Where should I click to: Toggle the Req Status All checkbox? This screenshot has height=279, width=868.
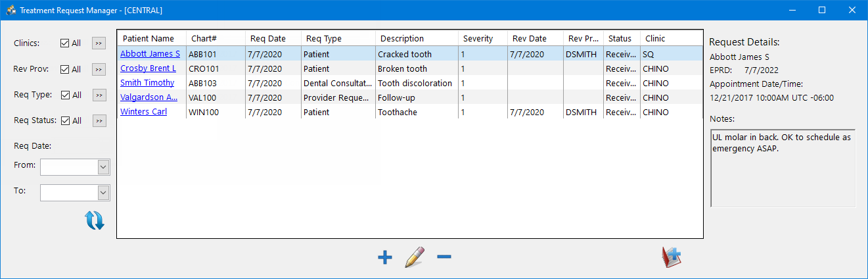(64, 120)
